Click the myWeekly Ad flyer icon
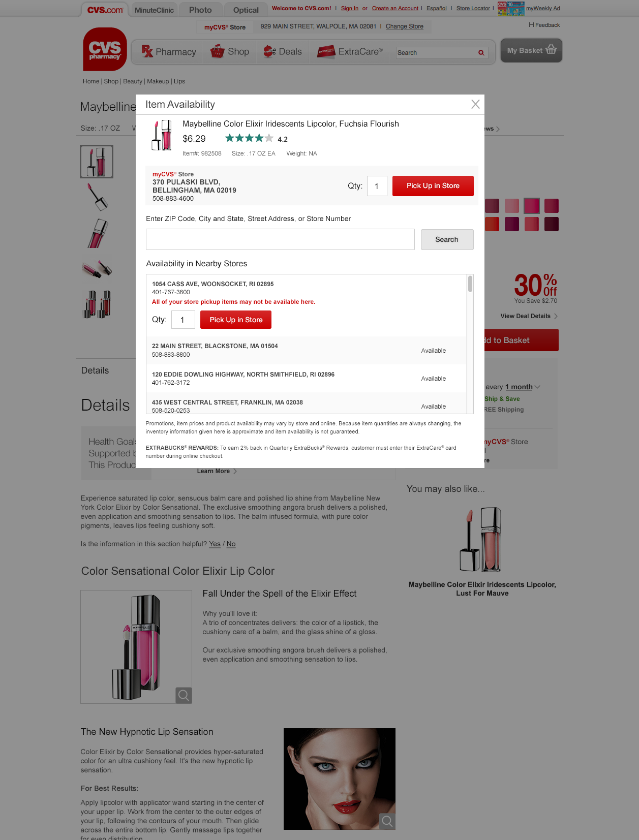639x840 pixels. pyautogui.click(x=510, y=8)
